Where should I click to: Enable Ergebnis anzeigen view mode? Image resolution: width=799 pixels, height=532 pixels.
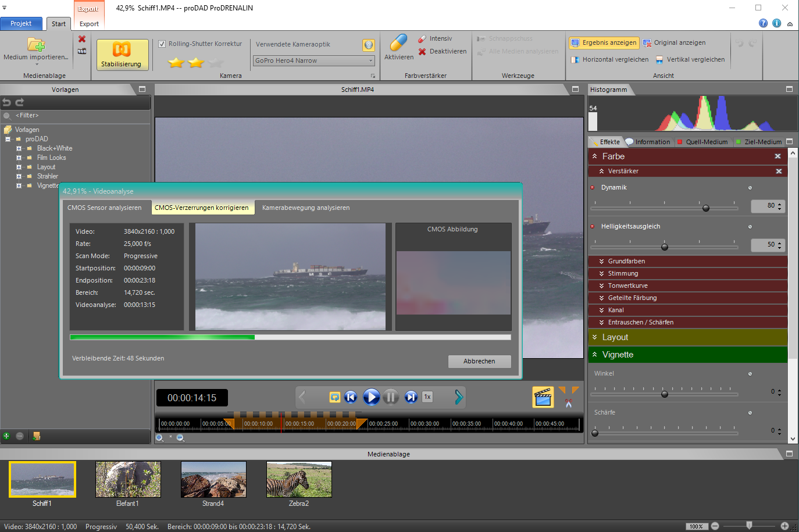(604, 43)
